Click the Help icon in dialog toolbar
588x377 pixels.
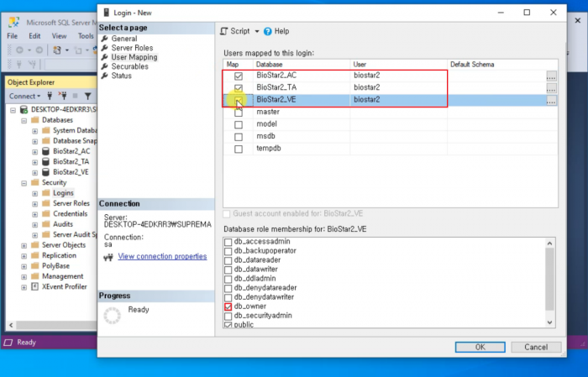point(267,31)
